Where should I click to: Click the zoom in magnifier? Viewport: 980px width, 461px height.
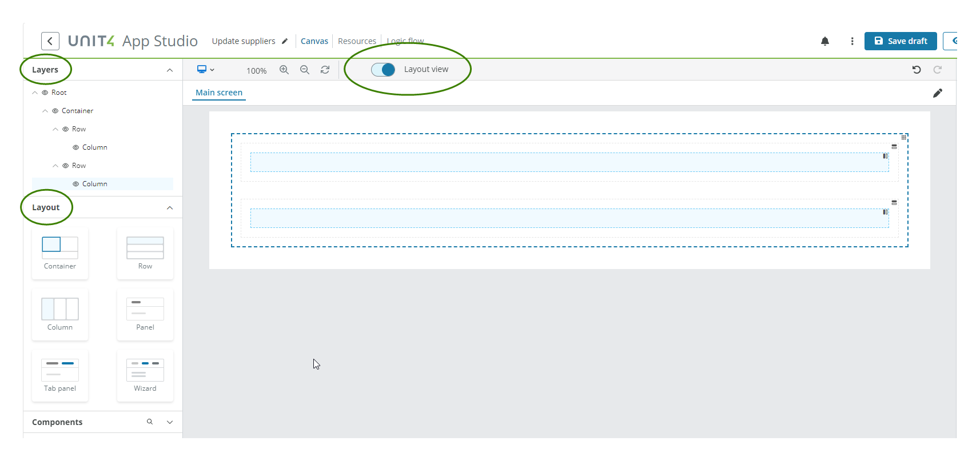click(284, 70)
